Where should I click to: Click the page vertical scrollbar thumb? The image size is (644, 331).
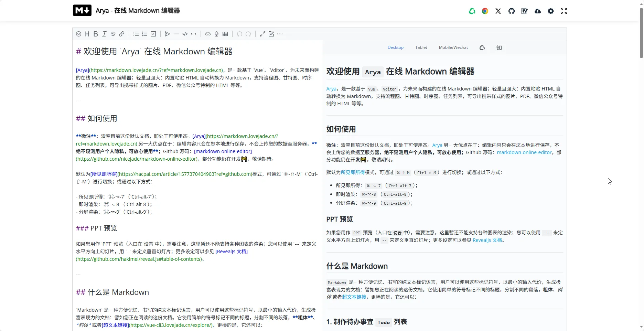coord(641,33)
